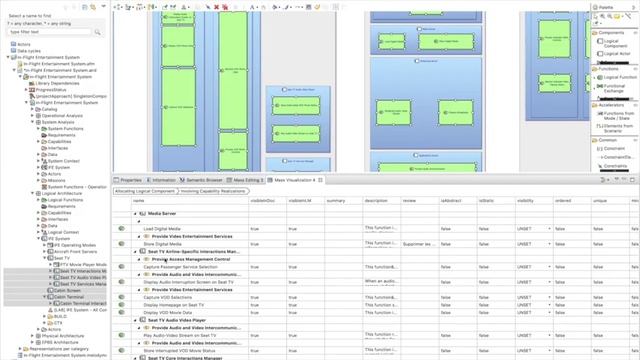Screen dimensions: 640x360
Task: Click the green function icon of Load Digital Media row
Action: click(x=121, y=229)
